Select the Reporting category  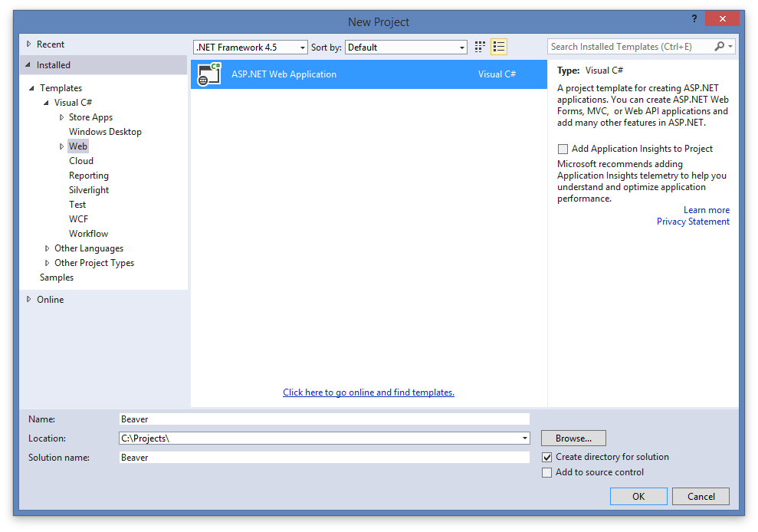coord(88,176)
